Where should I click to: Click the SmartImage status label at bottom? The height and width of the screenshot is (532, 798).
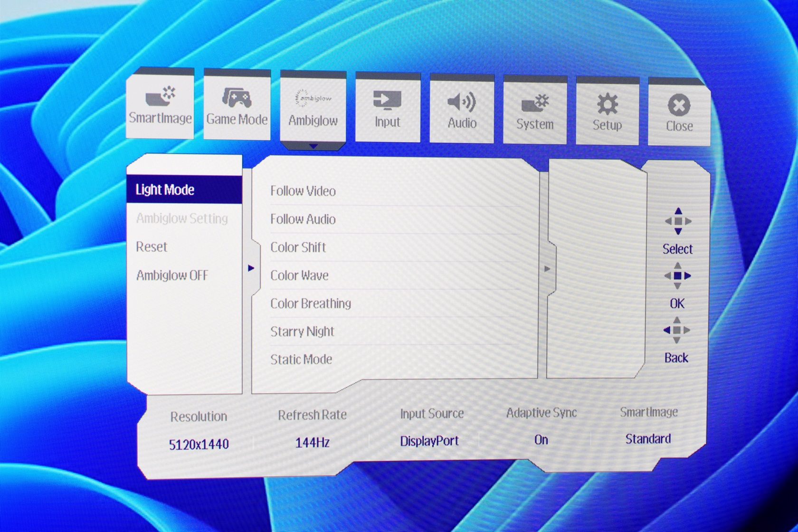648,412
